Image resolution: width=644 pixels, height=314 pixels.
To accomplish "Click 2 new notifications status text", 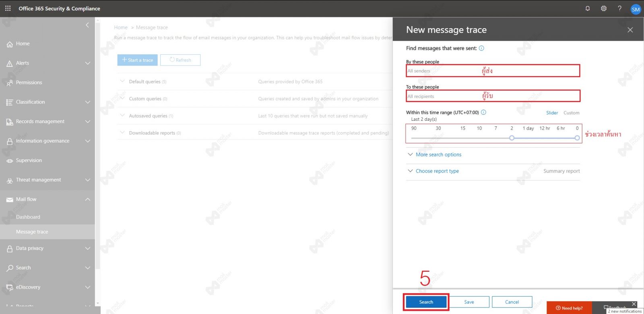I will click(x=625, y=311).
